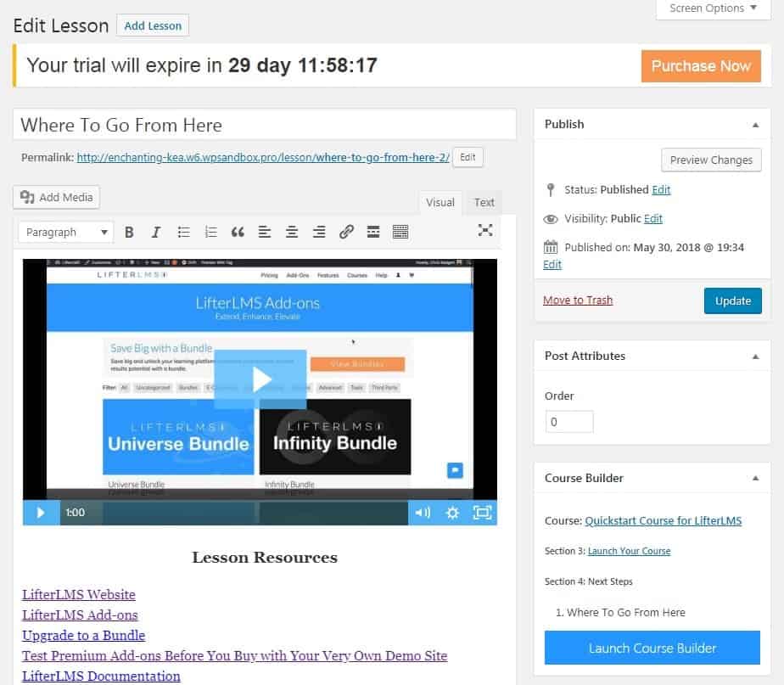Click the blue chat icon on video

[x=455, y=470]
